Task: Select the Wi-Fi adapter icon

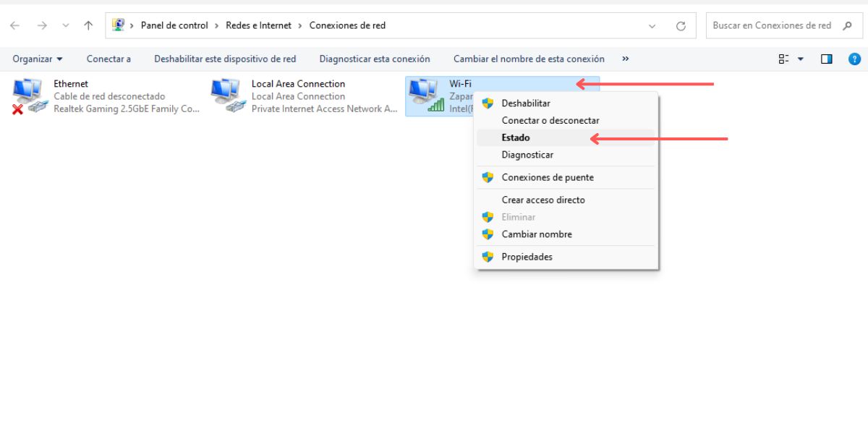Action: (x=426, y=96)
